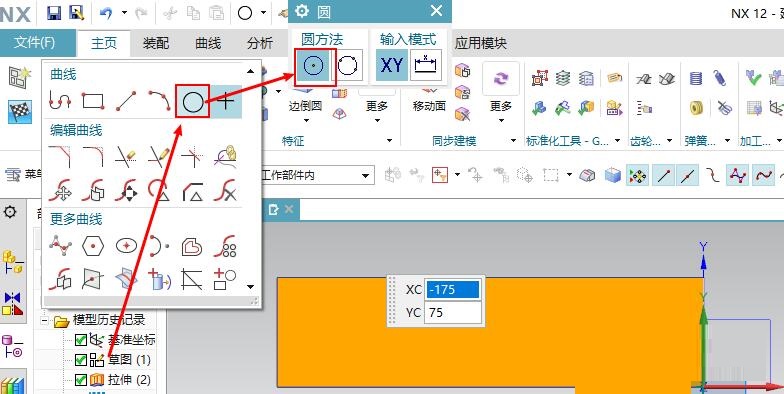The image size is (784, 394).
Task: Select the Line sketch tool
Action: click(x=126, y=102)
